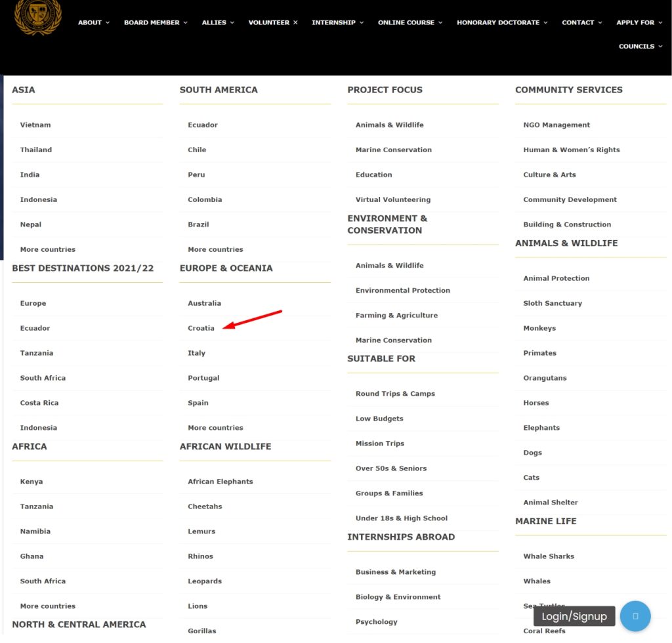The width and height of the screenshot is (672, 643).
Task: Choose Sloth Sanctuary under Animals & Wildlife
Action: [553, 303]
